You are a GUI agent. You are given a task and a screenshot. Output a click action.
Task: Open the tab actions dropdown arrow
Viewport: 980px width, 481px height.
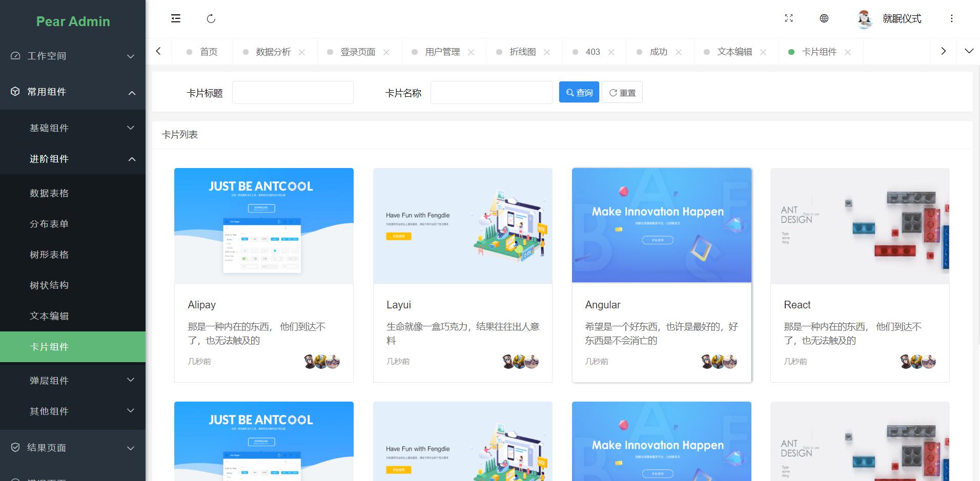969,51
